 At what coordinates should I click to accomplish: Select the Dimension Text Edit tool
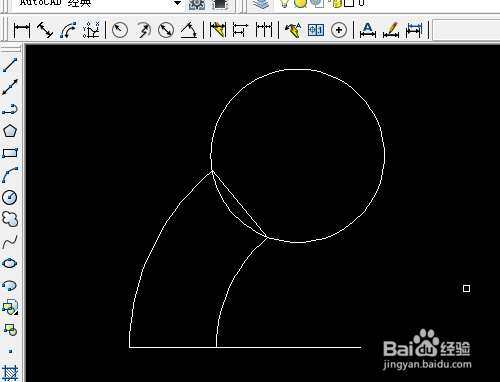[x=391, y=30]
